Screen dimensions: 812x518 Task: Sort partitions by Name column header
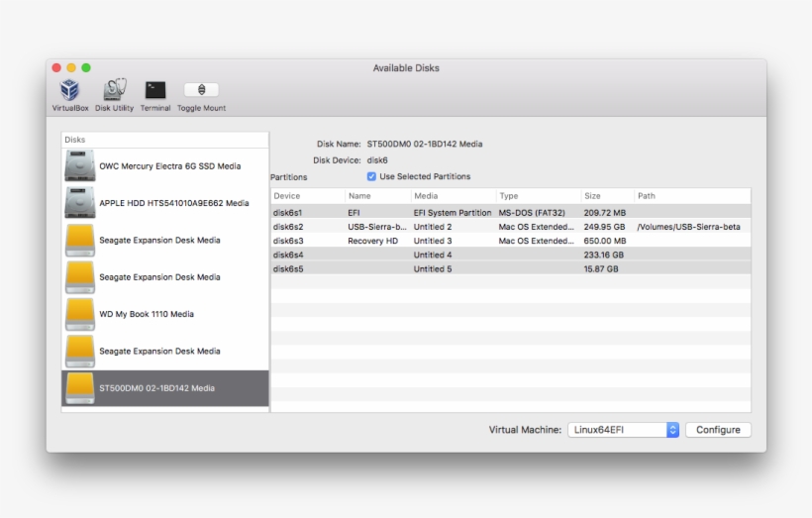coord(378,196)
